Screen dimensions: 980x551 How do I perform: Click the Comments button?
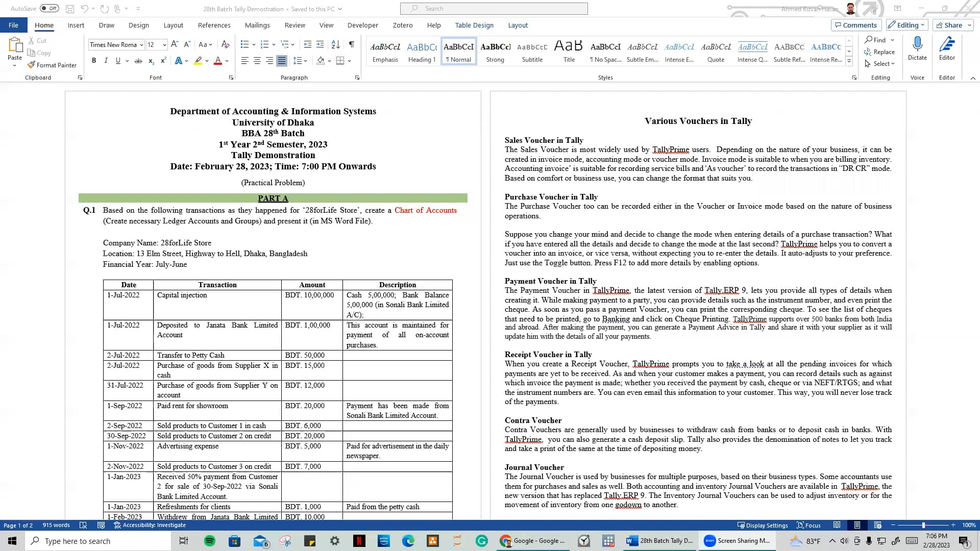855,25
